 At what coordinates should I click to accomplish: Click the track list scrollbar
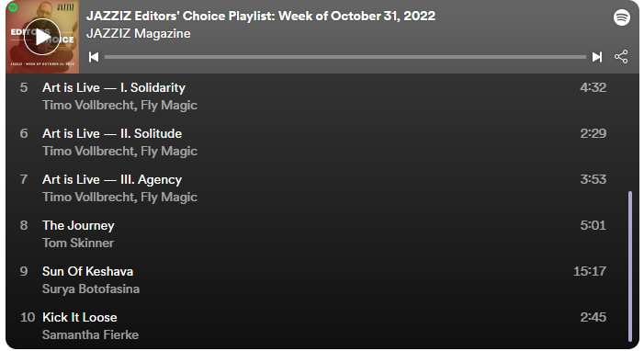pos(630,266)
